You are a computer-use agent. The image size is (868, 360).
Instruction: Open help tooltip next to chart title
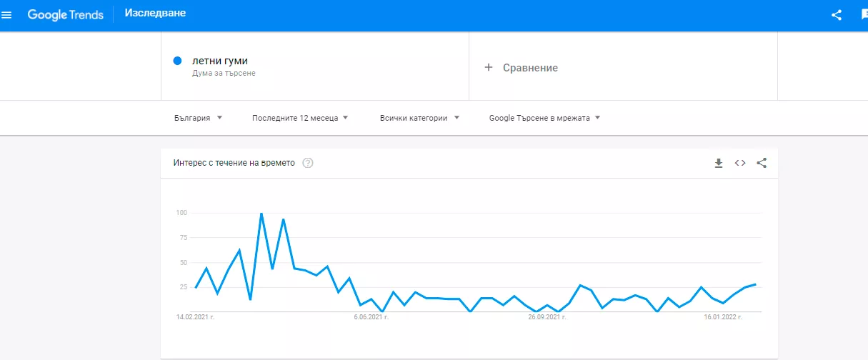pyautogui.click(x=308, y=163)
